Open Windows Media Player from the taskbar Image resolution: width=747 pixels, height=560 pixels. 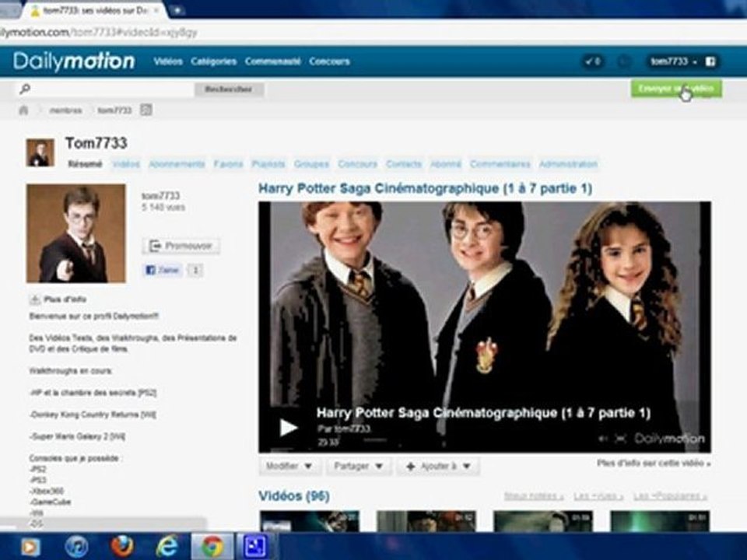(x=30, y=547)
